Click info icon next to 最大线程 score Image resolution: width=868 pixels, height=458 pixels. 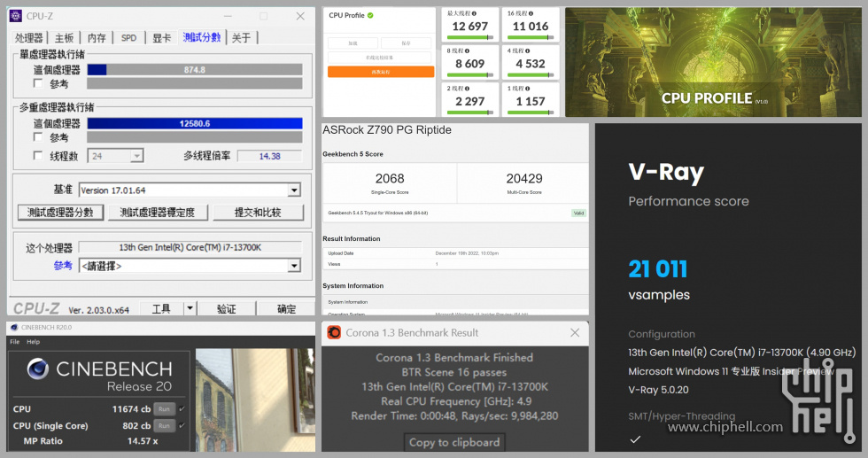pos(475,13)
